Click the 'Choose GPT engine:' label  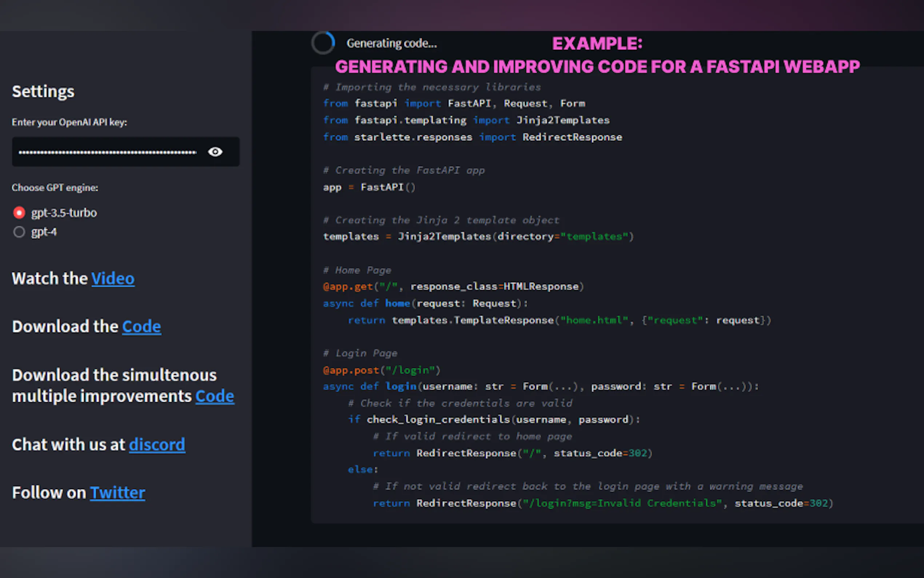[55, 188]
